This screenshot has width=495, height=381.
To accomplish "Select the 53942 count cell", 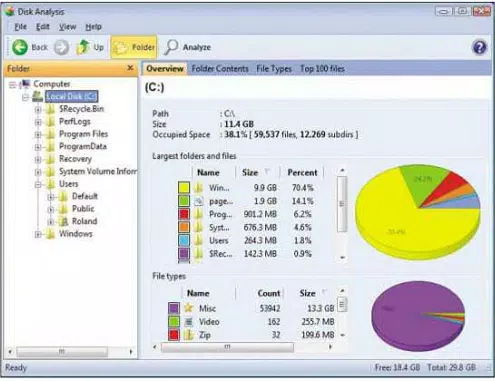I will pos(270,308).
